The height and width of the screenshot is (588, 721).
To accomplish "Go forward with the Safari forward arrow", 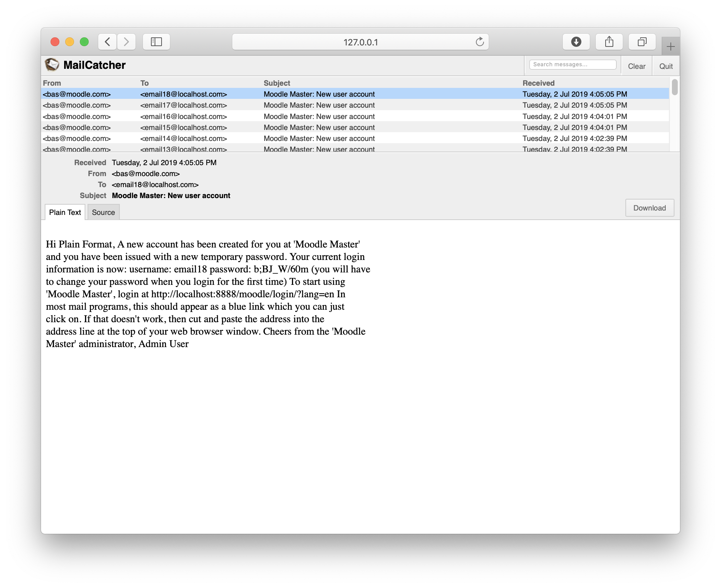I will click(x=126, y=42).
